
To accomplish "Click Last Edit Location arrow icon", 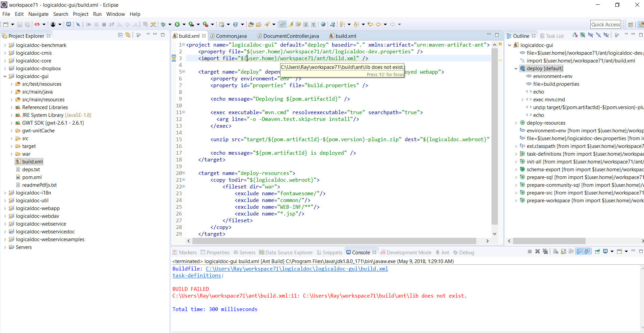I will pyautogui.click(x=371, y=24).
